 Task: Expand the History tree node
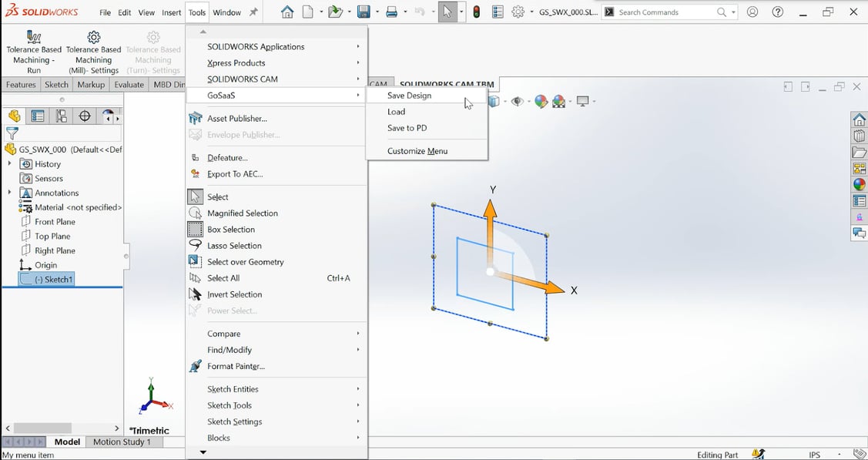(x=9, y=164)
